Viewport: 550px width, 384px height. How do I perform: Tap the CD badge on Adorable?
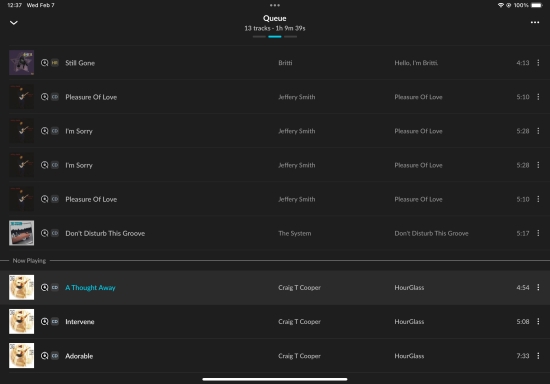[x=55, y=356]
